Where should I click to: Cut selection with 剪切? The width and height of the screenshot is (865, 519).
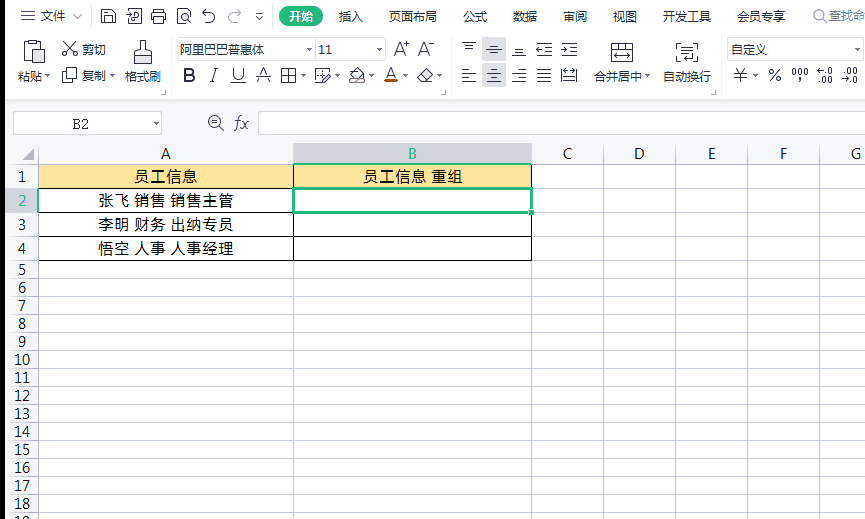83,49
